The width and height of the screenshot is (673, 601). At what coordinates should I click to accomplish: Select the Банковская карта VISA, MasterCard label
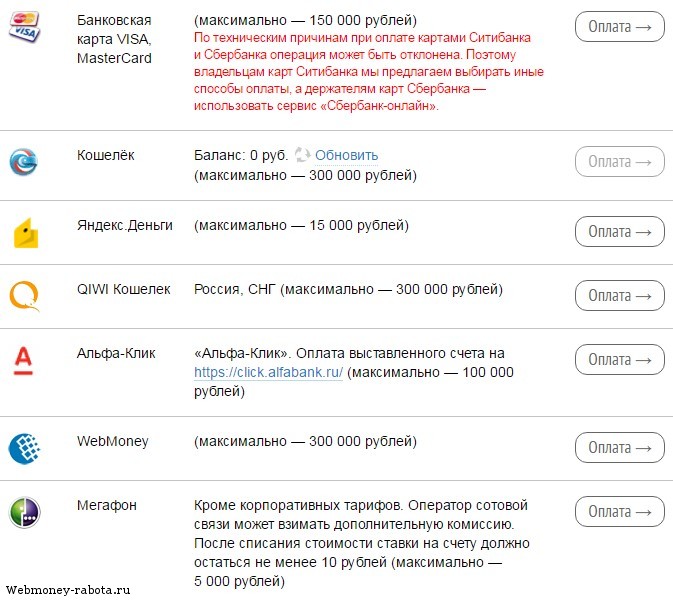coord(114,39)
